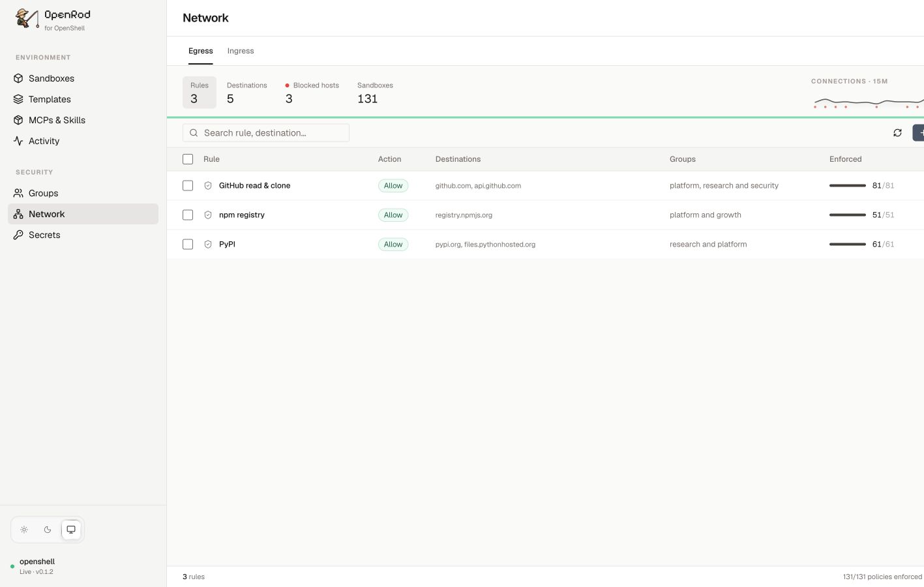
Task: Open the Secrets page
Action: [x=83, y=235]
